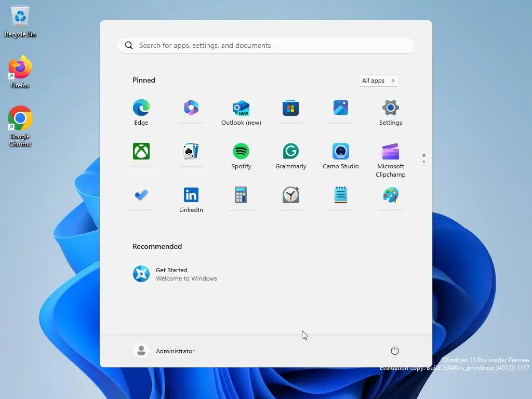This screenshot has height=399, width=532.
Task: Open Get Started recommended item
Action: 175,274
